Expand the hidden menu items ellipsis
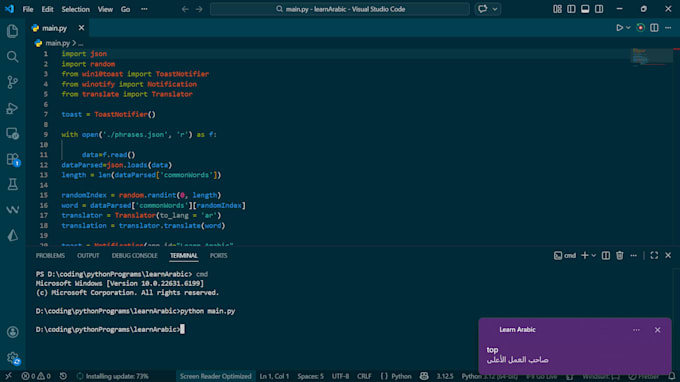 144,9
